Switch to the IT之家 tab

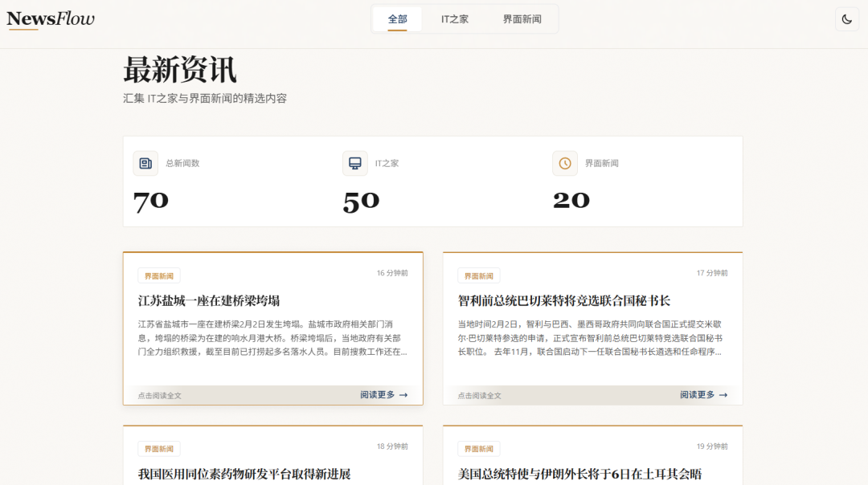coord(455,19)
